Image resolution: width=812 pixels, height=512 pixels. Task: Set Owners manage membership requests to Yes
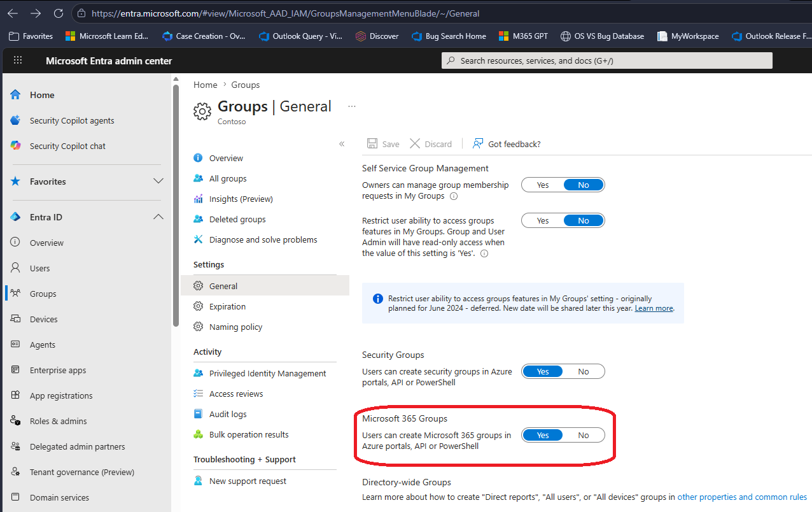point(543,185)
